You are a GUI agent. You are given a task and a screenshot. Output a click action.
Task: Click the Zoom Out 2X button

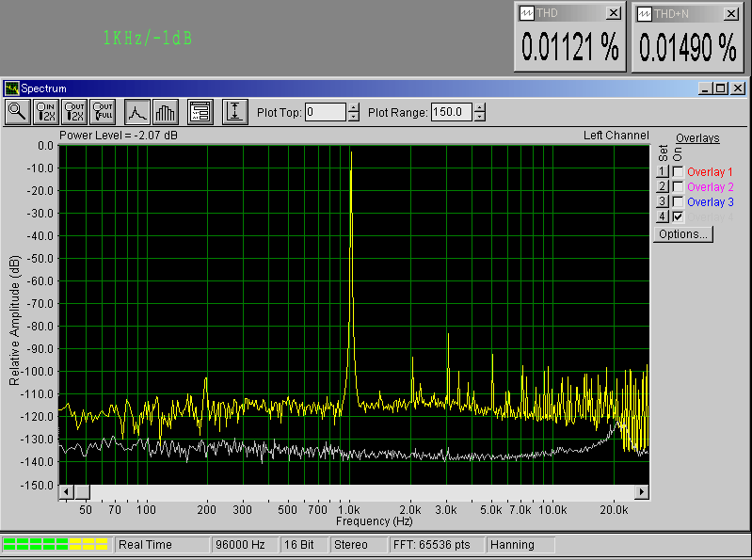point(74,112)
